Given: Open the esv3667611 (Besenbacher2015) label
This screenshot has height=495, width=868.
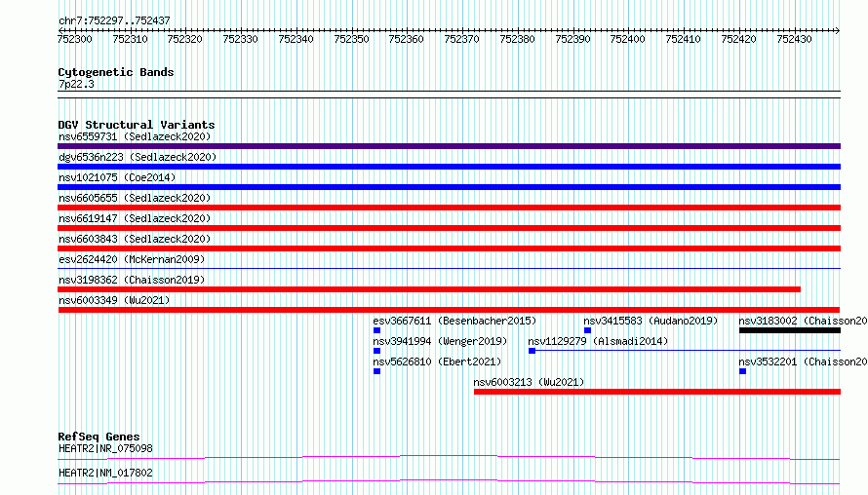Looking at the screenshot, I should [x=454, y=321].
